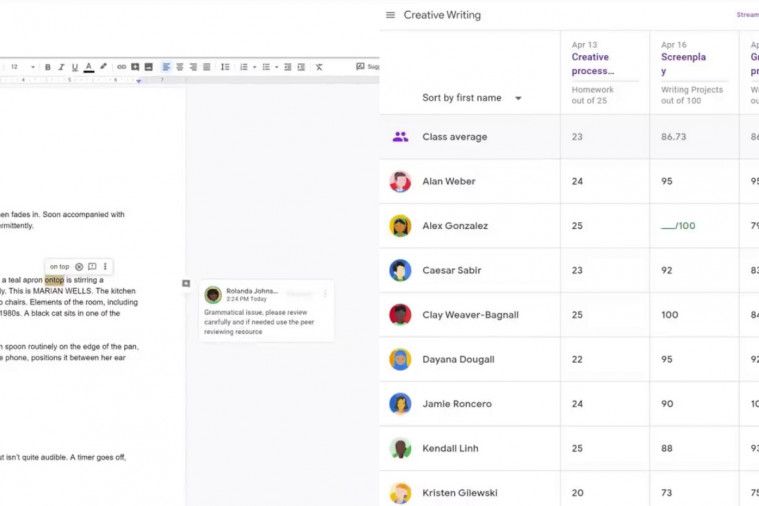Click the suggesting mode button in toolbar
The width and height of the screenshot is (759, 506).
[367, 67]
